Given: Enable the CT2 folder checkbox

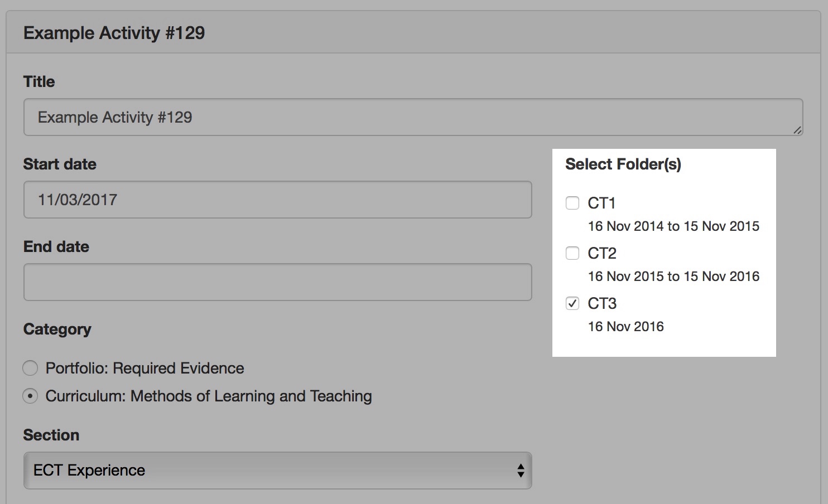Looking at the screenshot, I should [x=572, y=253].
